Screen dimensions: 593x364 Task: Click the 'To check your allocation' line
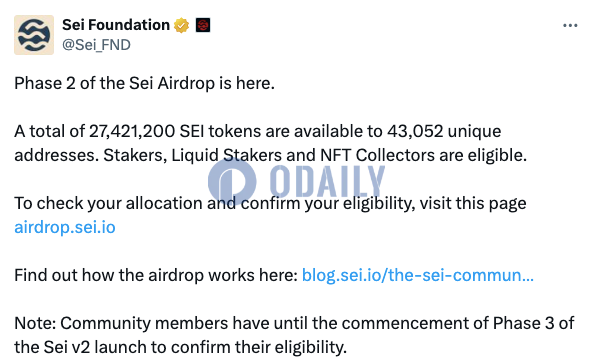pos(270,204)
